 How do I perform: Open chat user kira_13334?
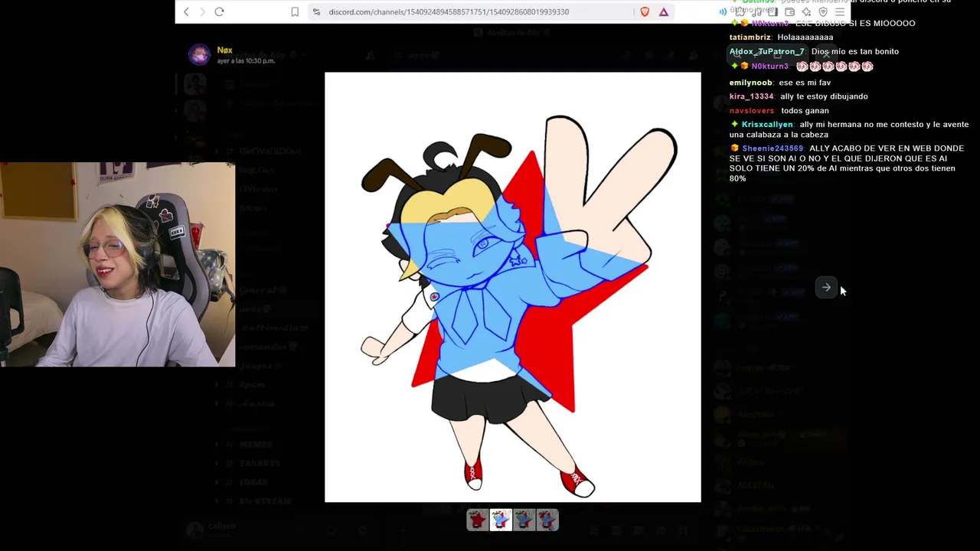tap(752, 96)
